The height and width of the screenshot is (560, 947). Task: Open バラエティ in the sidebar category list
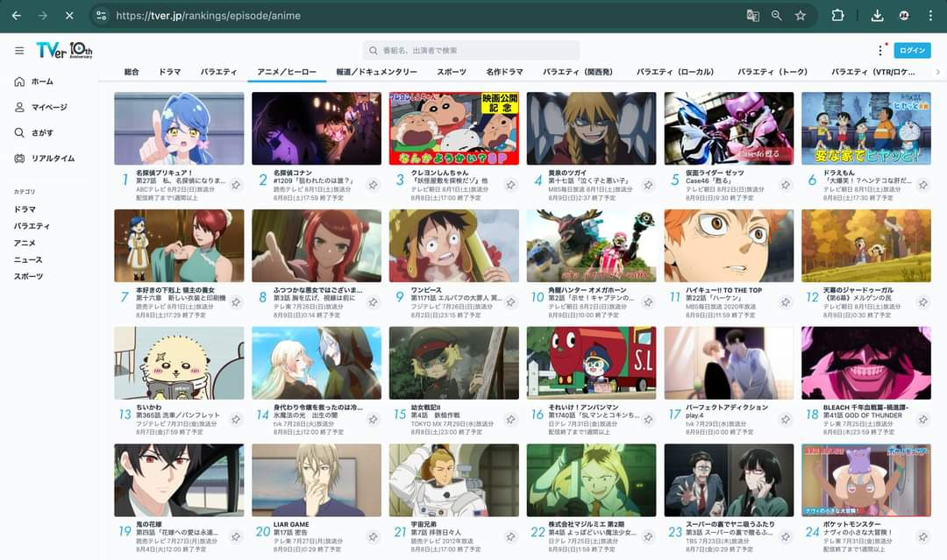click(32, 226)
